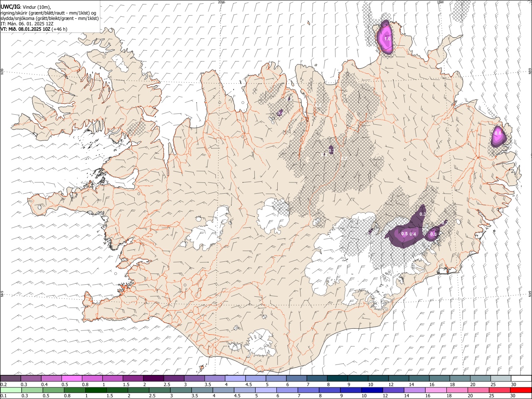Image resolution: width=532 pixels, height=399 pixels.
Task: Pick upper legend pale grey swatch between 25 and 30
Action: (x=501, y=378)
